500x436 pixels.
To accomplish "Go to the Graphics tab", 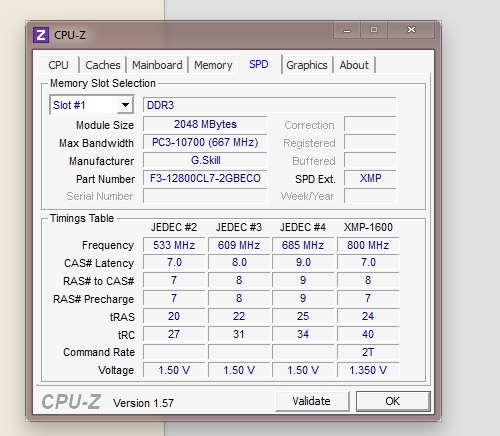I will [x=307, y=65].
